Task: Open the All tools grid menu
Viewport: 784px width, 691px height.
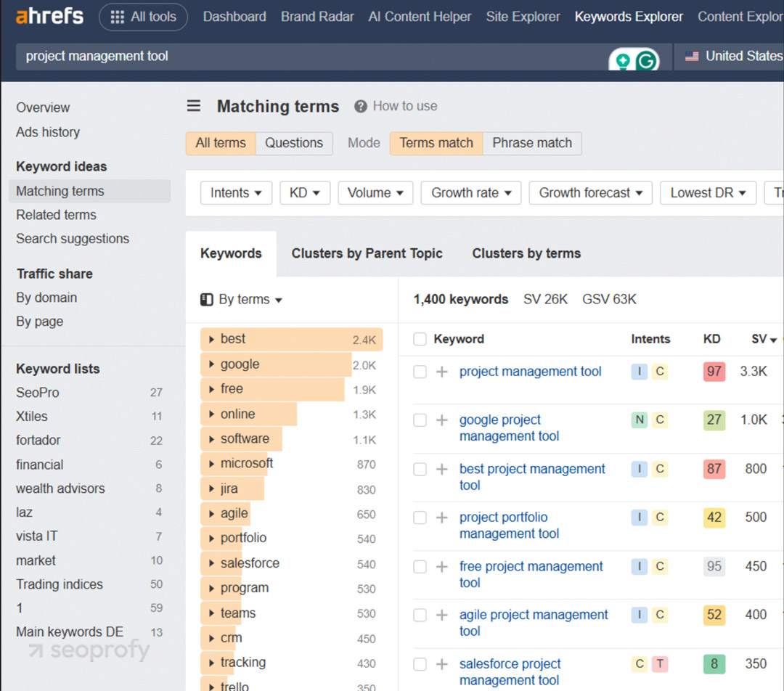Action: [x=144, y=17]
